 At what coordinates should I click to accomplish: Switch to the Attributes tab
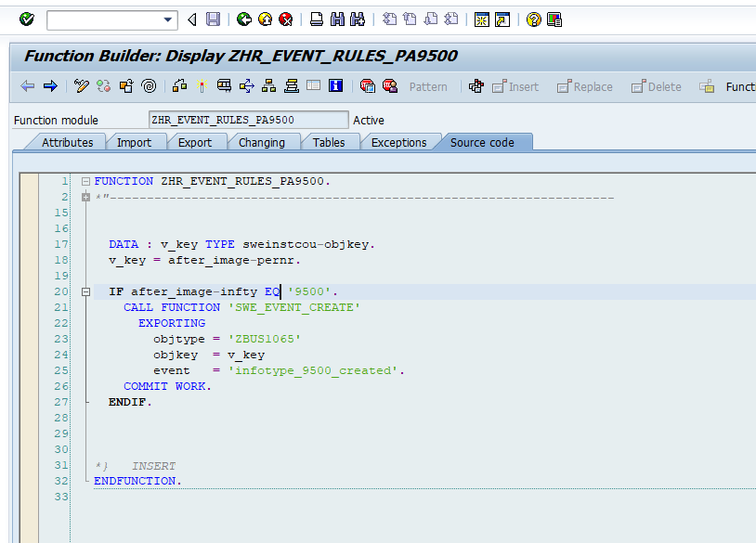point(67,143)
